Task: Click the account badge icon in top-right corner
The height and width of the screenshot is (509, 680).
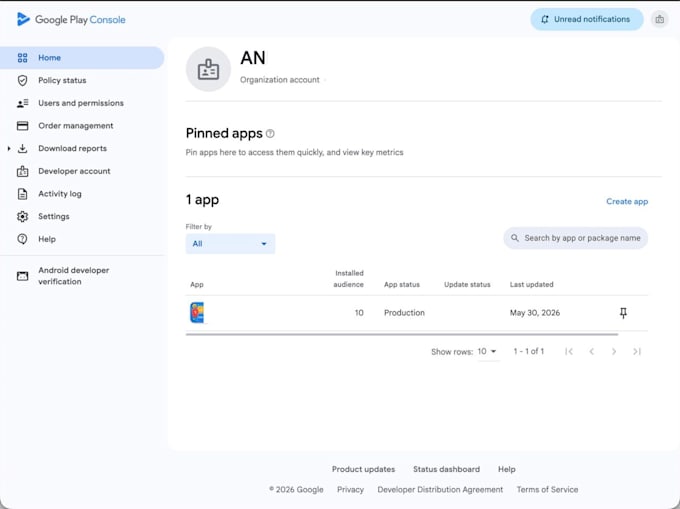Action: click(660, 20)
